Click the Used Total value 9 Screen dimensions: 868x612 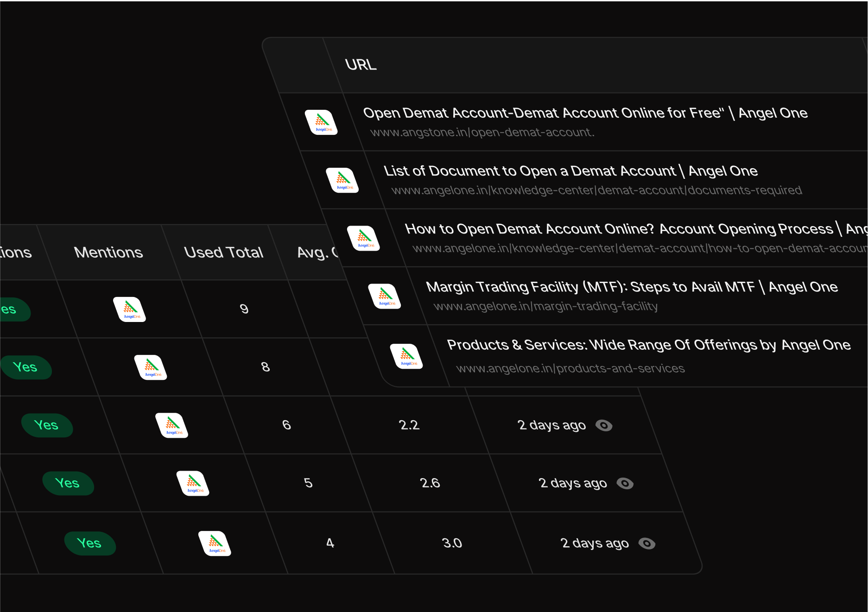(x=244, y=309)
